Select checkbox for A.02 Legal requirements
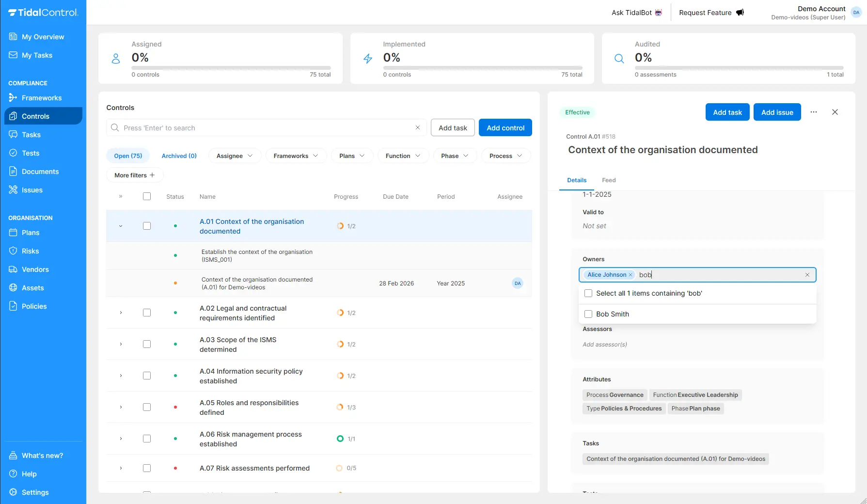Viewport: 867px width, 504px height. coord(147,313)
